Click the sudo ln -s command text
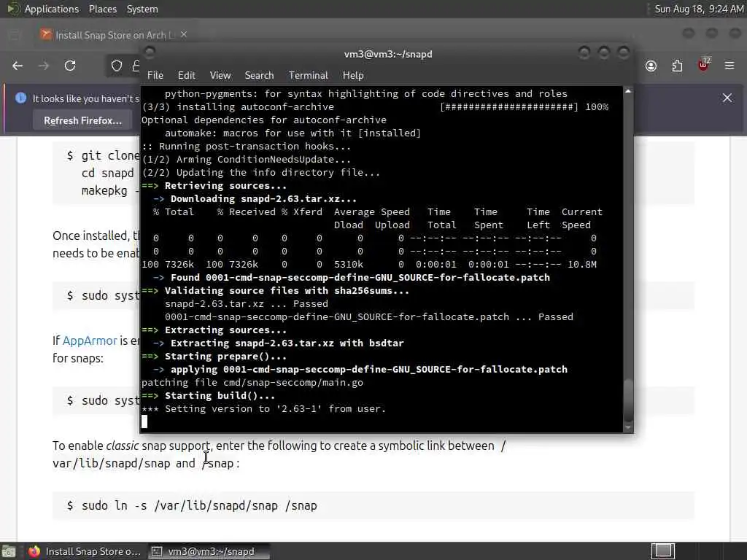Viewport: 747px width, 560px height. tap(199, 506)
